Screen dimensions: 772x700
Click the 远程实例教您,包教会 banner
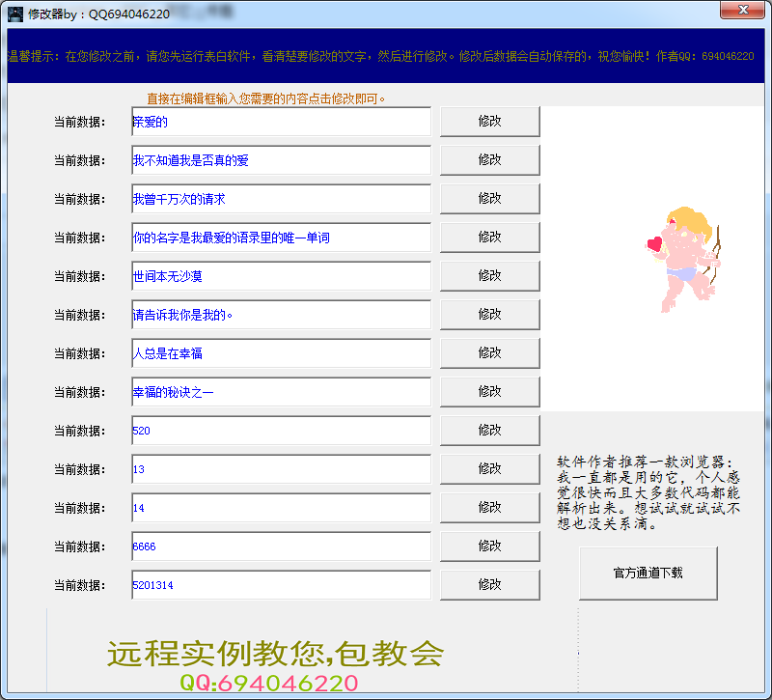(276, 654)
